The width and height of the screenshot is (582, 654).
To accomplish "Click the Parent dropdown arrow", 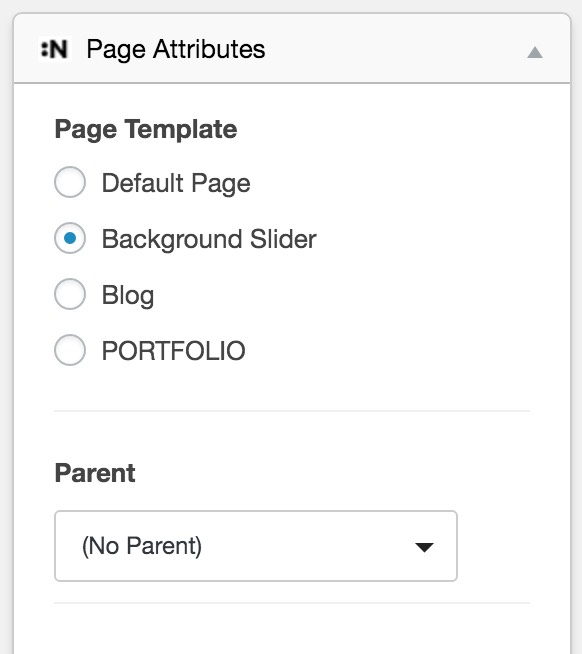I will pyautogui.click(x=424, y=547).
